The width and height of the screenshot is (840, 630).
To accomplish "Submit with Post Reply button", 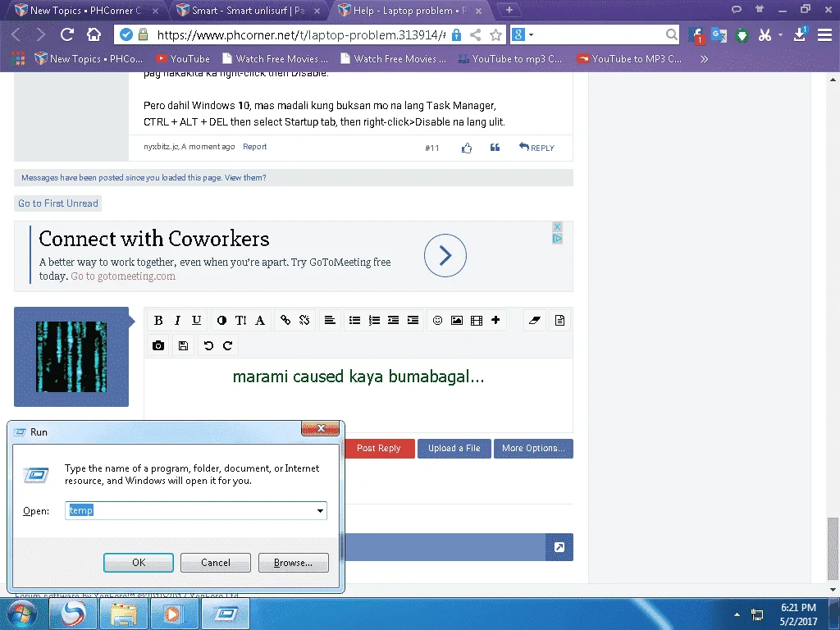I will tap(379, 449).
